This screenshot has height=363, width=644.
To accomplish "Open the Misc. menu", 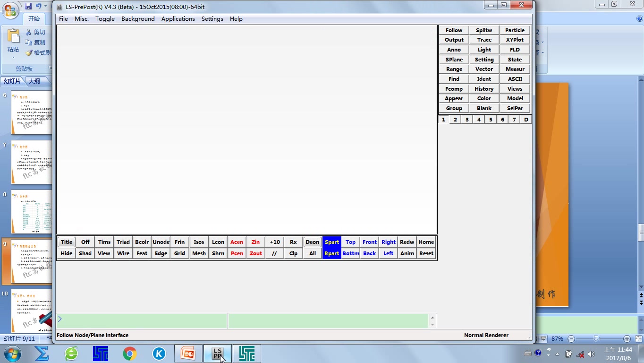I will (x=82, y=19).
